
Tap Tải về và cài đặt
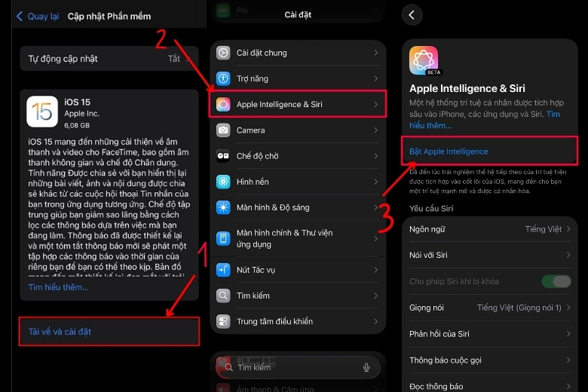[x=109, y=332]
